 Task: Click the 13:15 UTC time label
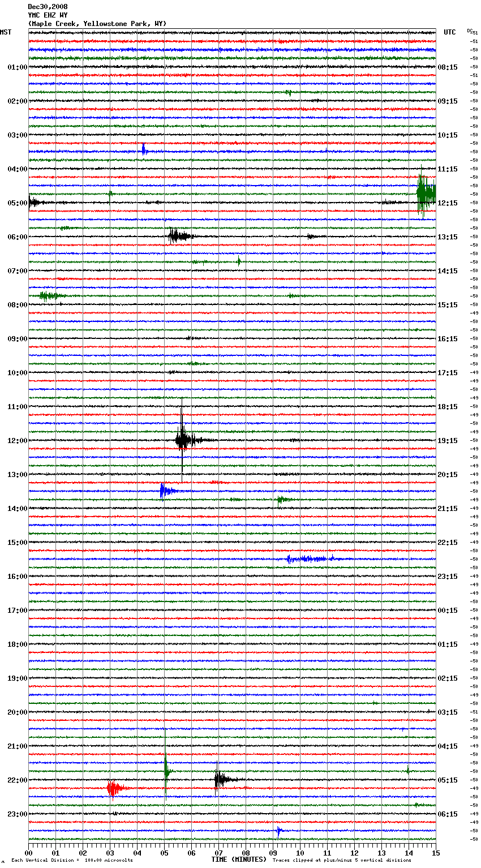[x=448, y=237]
